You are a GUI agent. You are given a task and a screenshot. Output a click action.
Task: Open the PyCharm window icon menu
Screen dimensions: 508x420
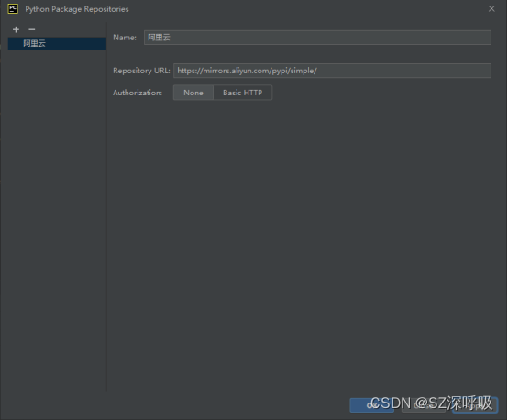click(13, 9)
